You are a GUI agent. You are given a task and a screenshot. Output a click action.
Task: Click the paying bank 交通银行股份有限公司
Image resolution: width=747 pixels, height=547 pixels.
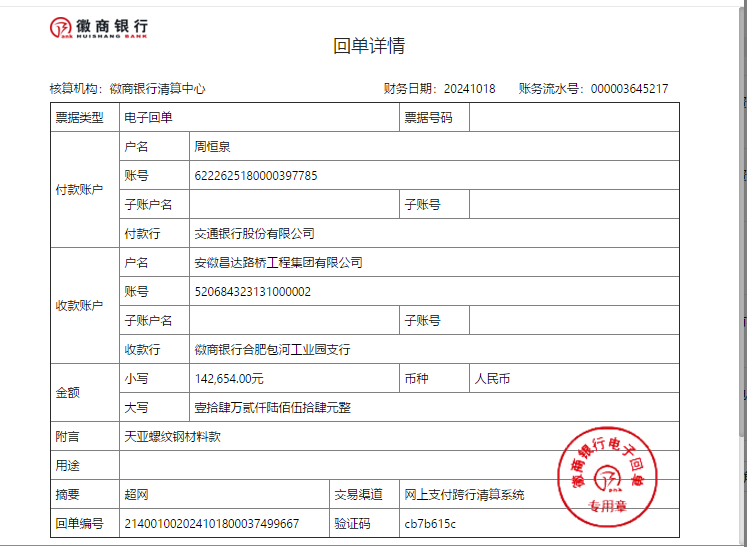(x=254, y=234)
